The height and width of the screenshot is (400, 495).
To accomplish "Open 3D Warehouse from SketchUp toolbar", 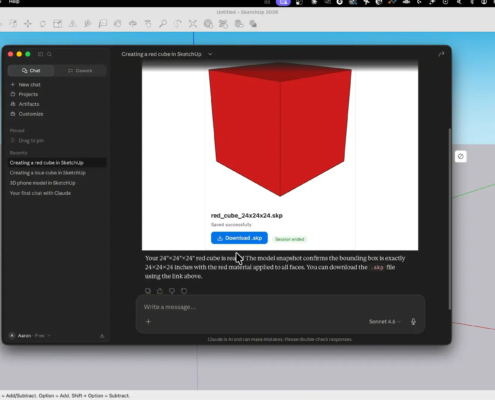I will 208,24.
